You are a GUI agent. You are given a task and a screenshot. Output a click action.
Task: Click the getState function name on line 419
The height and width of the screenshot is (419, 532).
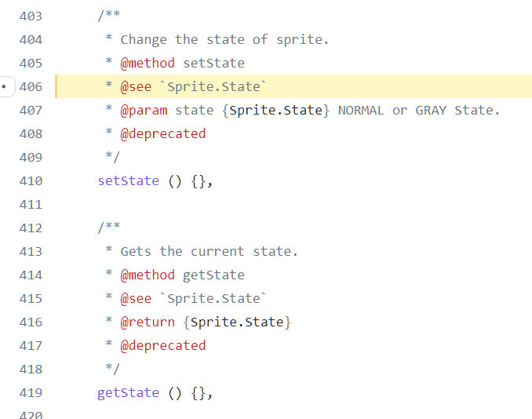point(129,392)
